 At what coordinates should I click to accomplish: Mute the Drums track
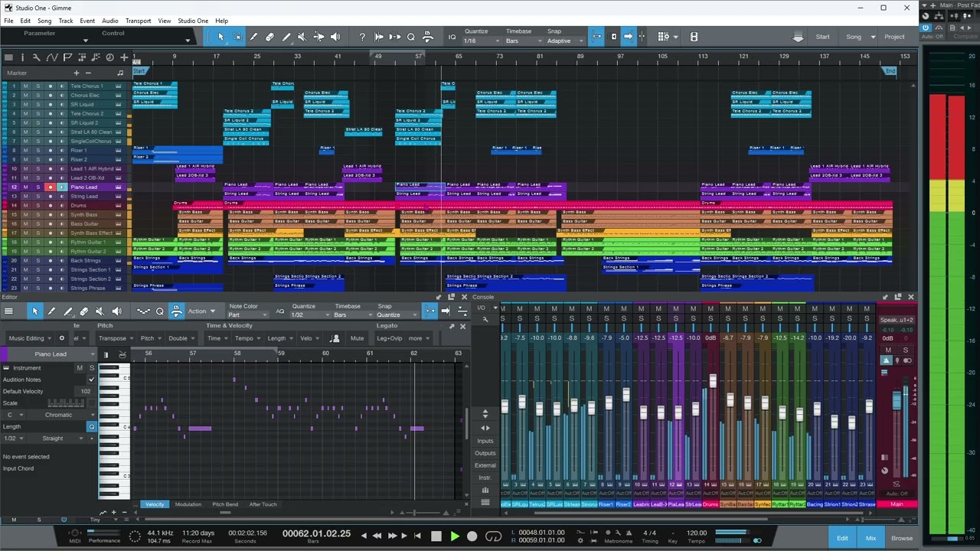[x=25, y=205]
